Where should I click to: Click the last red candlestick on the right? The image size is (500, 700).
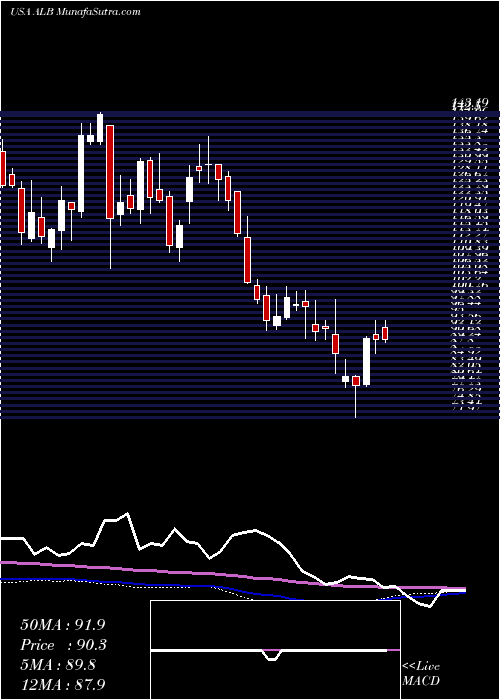(385, 333)
